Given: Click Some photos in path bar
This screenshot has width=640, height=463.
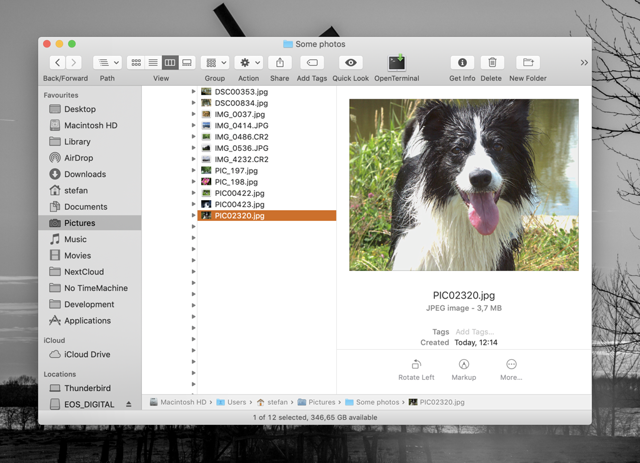Looking at the screenshot, I should [x=372, y=402].
